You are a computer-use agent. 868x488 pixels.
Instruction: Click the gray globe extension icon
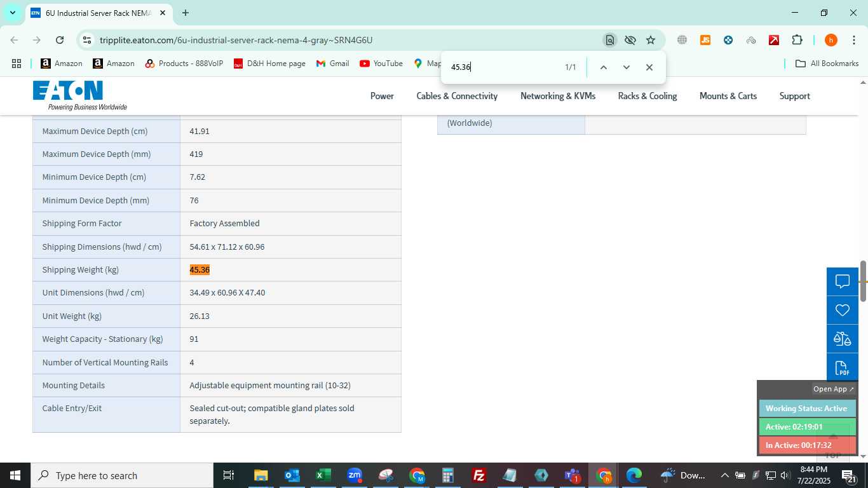tap(682, 40)
